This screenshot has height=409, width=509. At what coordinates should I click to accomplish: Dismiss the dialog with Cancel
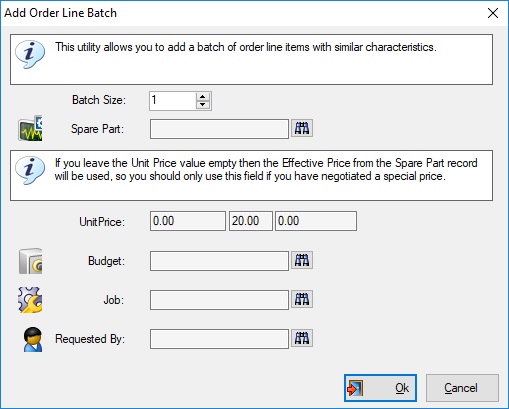[462, 388]
